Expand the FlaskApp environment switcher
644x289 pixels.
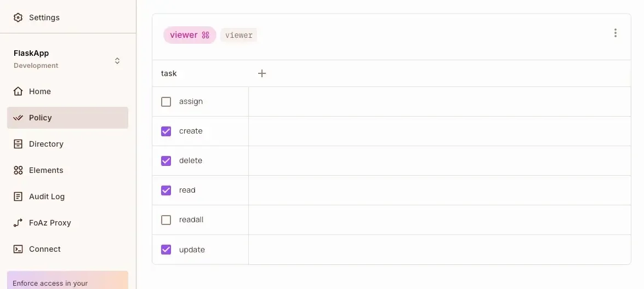click(x=117, y=61)
